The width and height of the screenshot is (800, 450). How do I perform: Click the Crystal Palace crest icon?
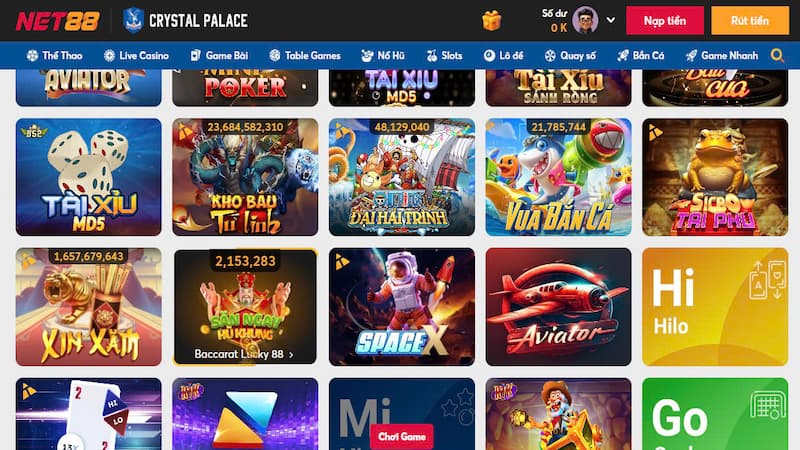(x=133, y=20)
